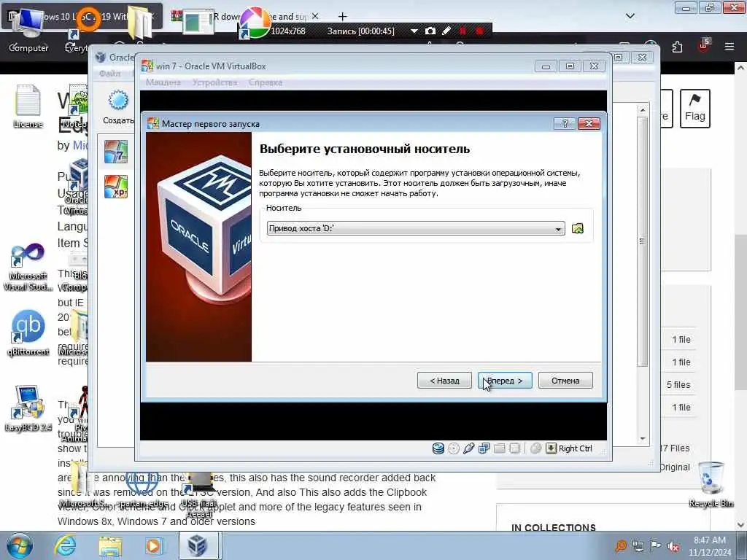Viewport: 747px width, 560px height.
Task: Click the Вперед > button in the wizard
Action: (x=505, y=381)
